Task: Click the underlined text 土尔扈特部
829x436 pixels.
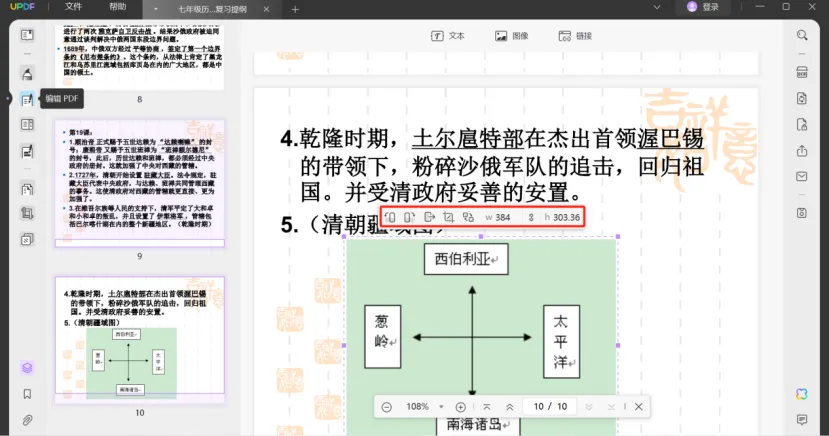Action: tap(468, 139)
